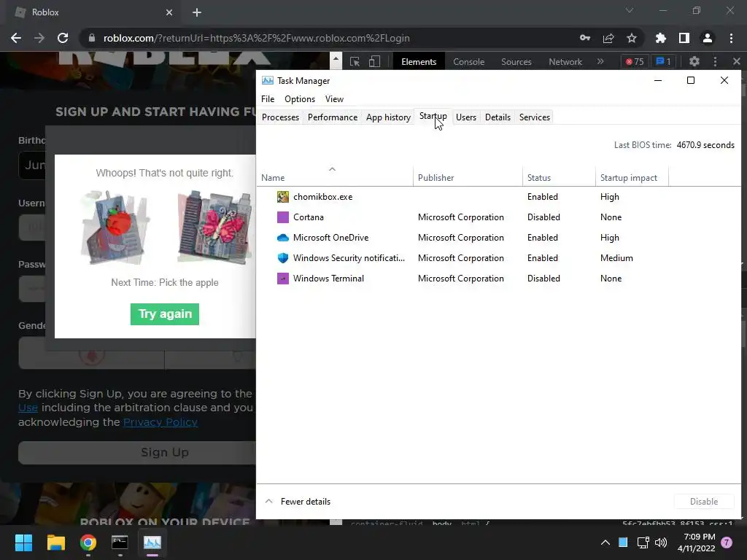Open Task Manager File menu
747x560 pixels.
(x=268, y=99)
